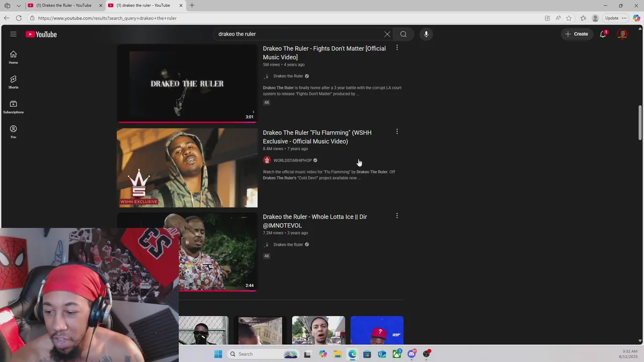Click the browser Update button
This screenshot has height=362, width=644.
(612, 18)
